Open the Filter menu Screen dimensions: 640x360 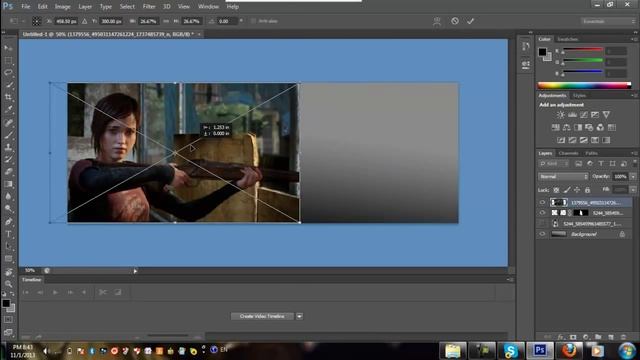[149, 7]
